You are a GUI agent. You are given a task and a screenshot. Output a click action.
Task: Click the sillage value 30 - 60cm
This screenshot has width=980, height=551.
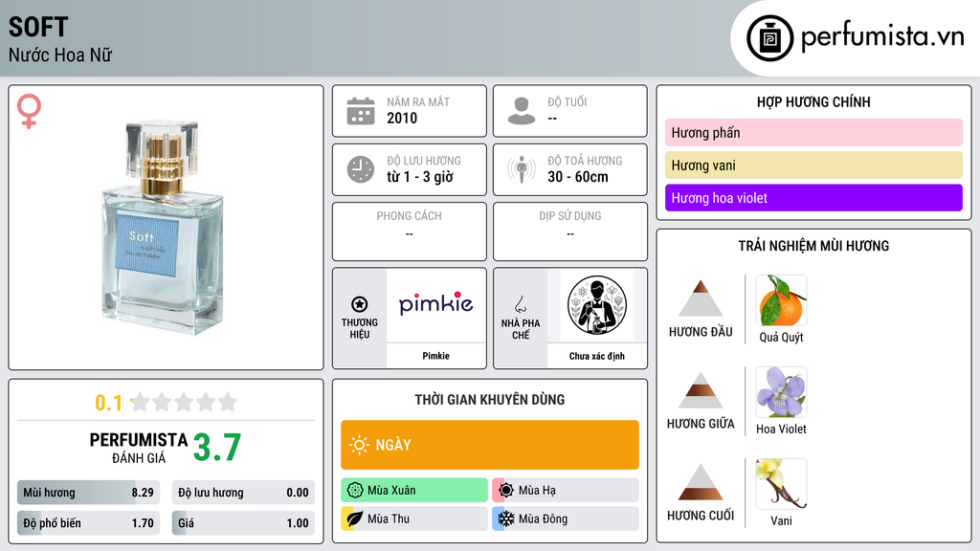coord(577,177)
